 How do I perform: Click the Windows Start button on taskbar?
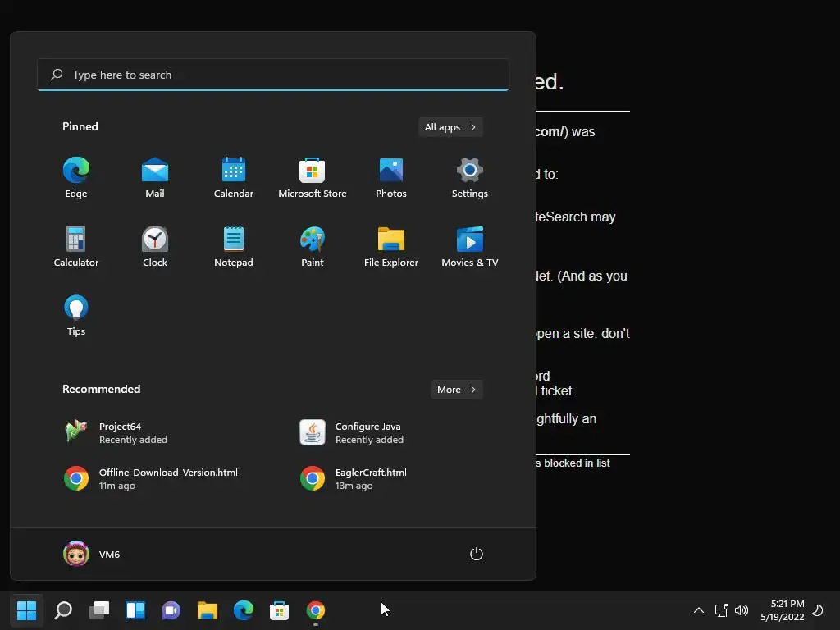click(x=27, y=610)
